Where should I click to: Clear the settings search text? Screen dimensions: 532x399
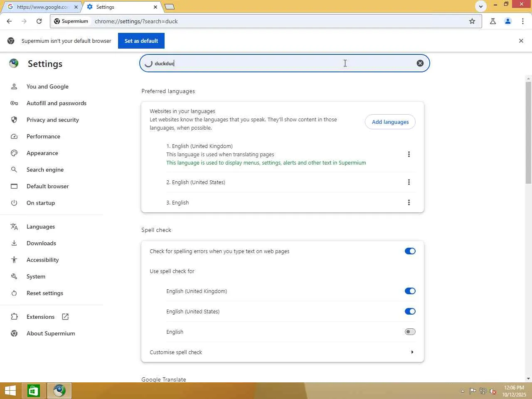tap(420, 63)
